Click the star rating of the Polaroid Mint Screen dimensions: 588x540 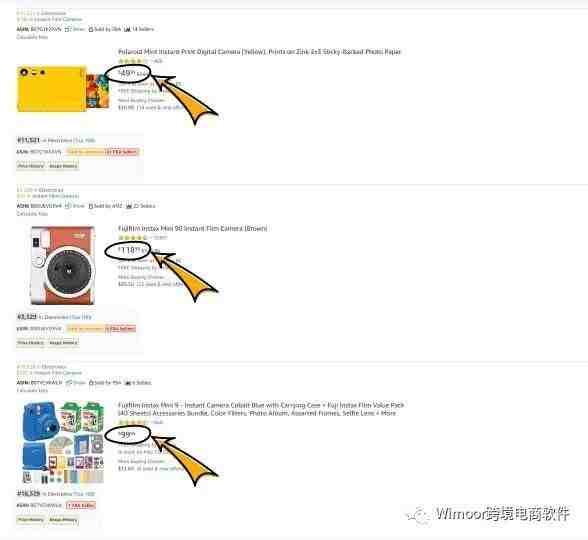pyautogui.click(x=133, y=61)
